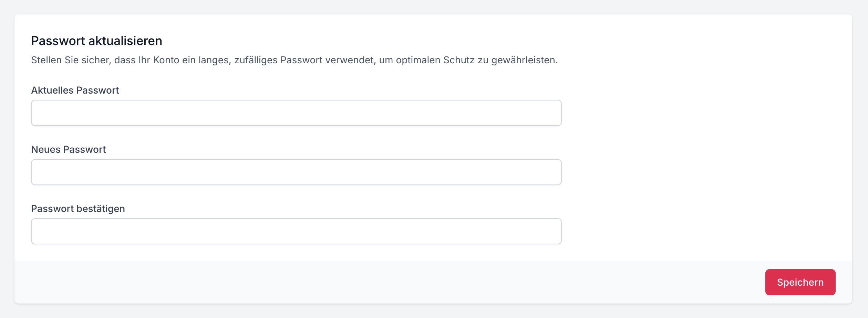Place cursor in the current password box
The width and height of the screenshot is (868, 318).
(x=296, y=113)
